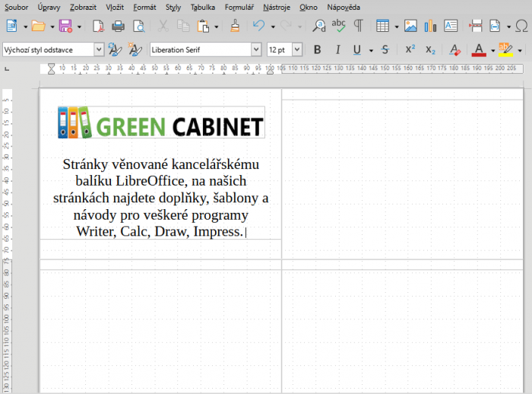This screenshot has width=532, height=394.
Task: Open the paragraph style dropdown
Action: coord(99,49)
